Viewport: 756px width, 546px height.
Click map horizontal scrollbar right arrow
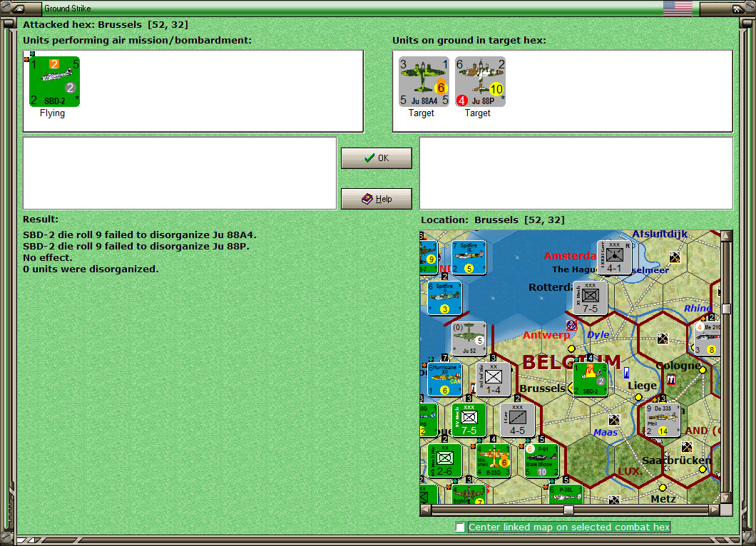[715, 510]
